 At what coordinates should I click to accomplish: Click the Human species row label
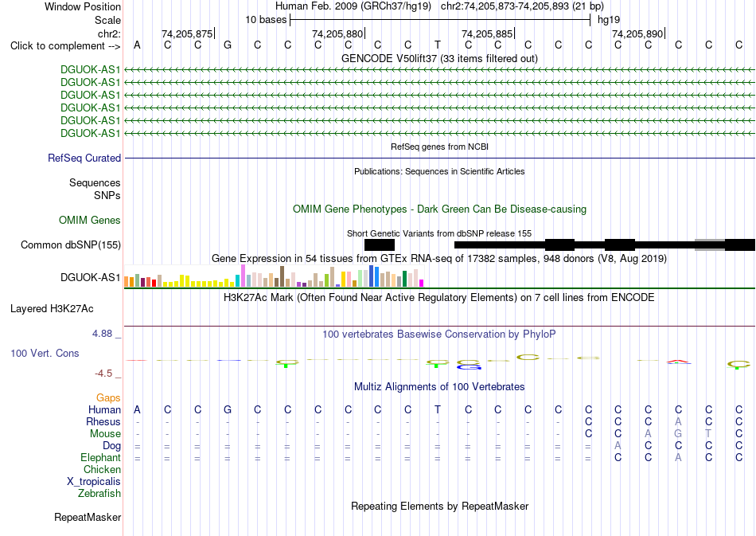104,410
